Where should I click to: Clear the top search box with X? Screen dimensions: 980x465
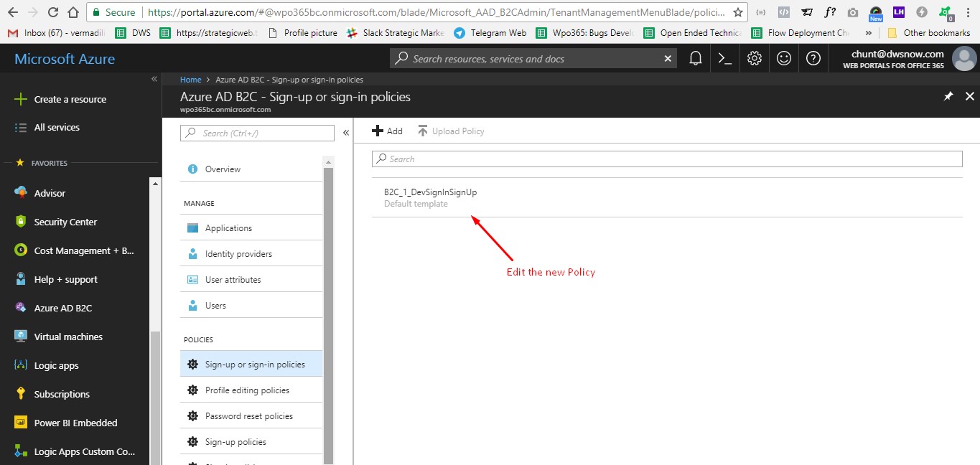point(668,59)
